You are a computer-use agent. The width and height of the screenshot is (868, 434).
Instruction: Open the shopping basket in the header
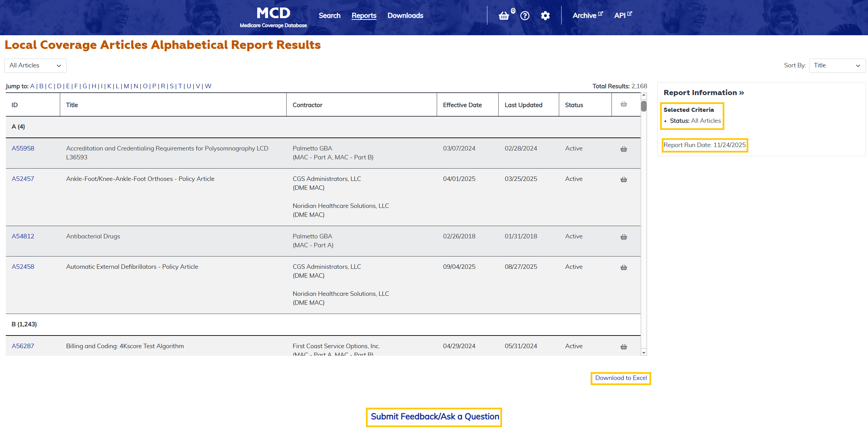point(504,15)
